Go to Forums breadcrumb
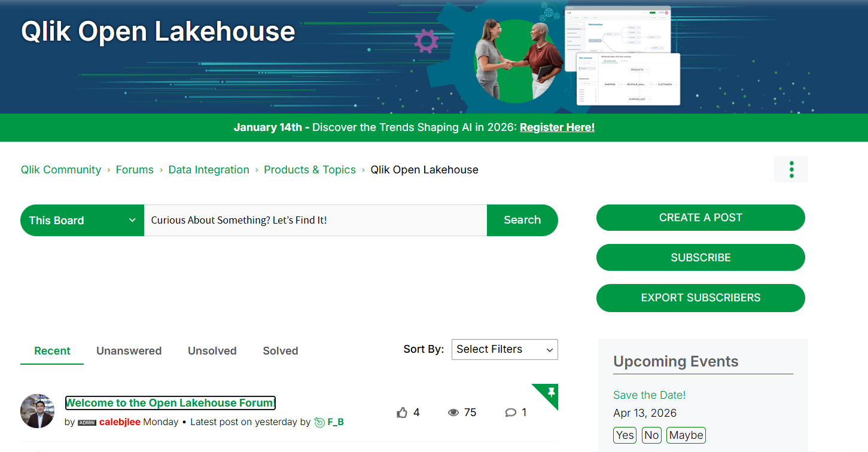The height and width of the screenshot is (452, 868). (x=135, y=170)
